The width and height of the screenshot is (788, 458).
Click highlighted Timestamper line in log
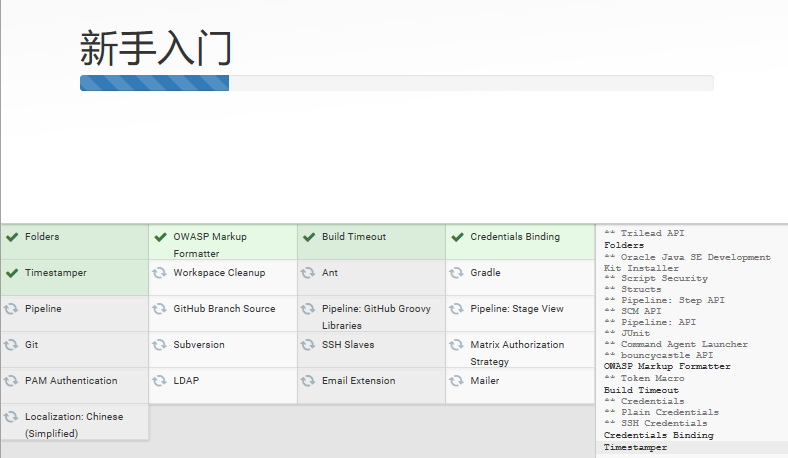tap(635, 447)
